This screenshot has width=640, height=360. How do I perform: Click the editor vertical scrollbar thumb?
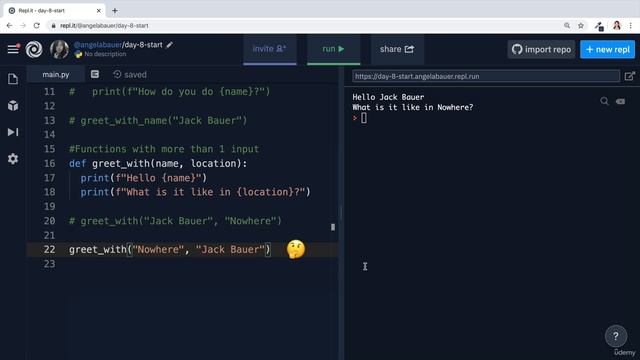click(333, 227)
